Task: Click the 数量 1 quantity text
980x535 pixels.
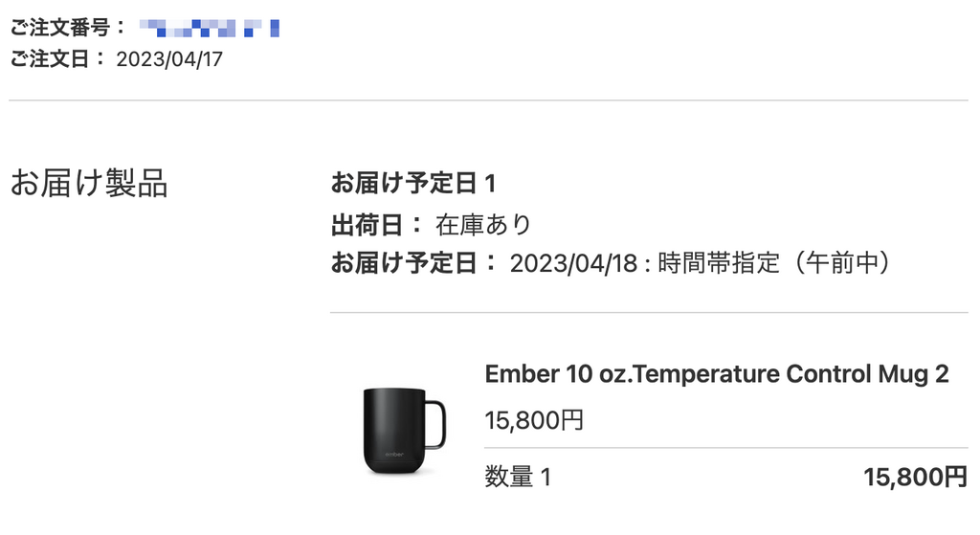Action: pyautogui.click(x=518, y=476)
